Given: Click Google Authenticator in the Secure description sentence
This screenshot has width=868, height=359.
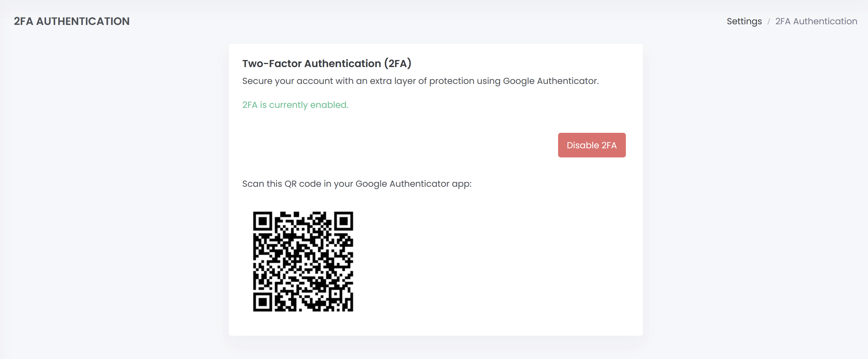Looking at the screenshot, I should point(550,81).
